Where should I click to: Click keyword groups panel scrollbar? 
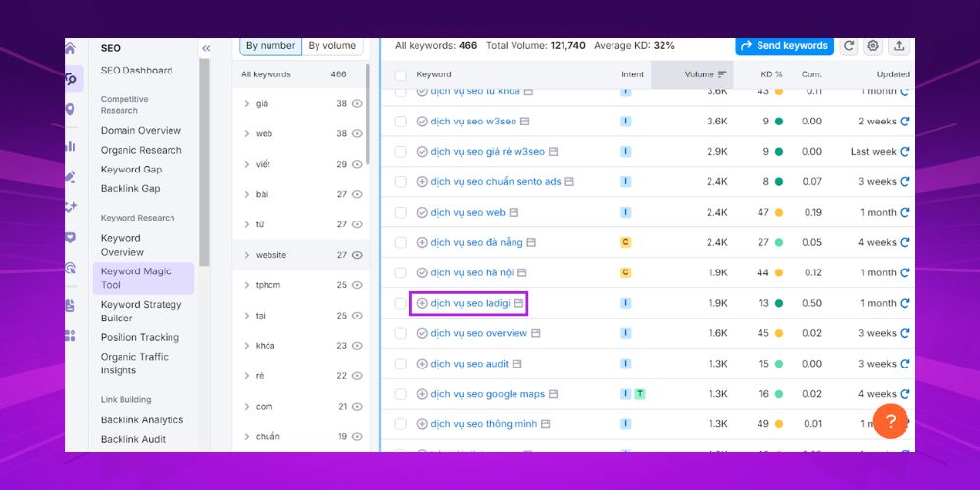367,114
